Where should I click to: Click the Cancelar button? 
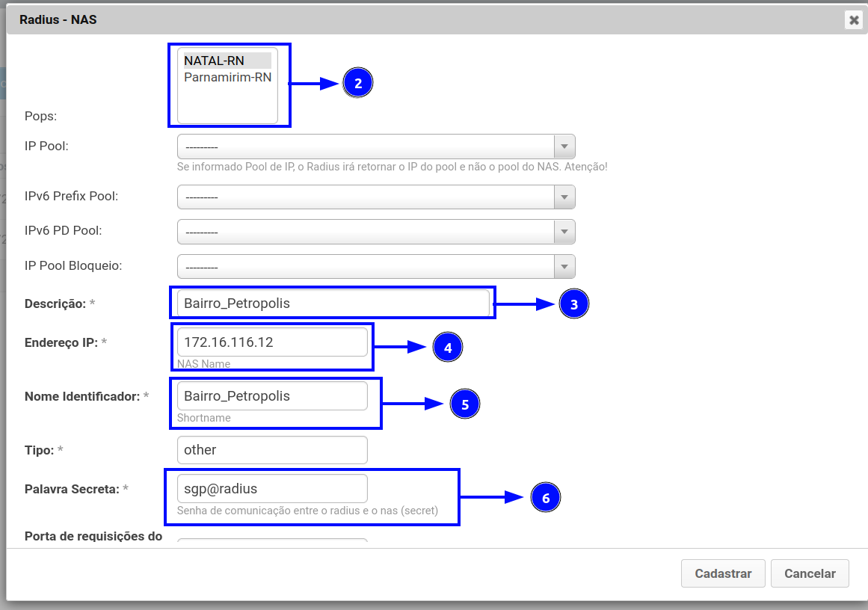coord(810,573)
